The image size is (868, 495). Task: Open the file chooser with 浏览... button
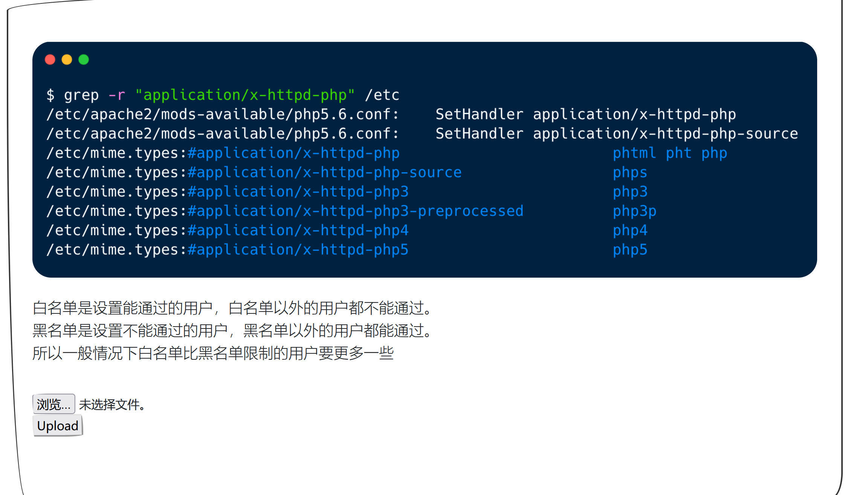point(53,404)
